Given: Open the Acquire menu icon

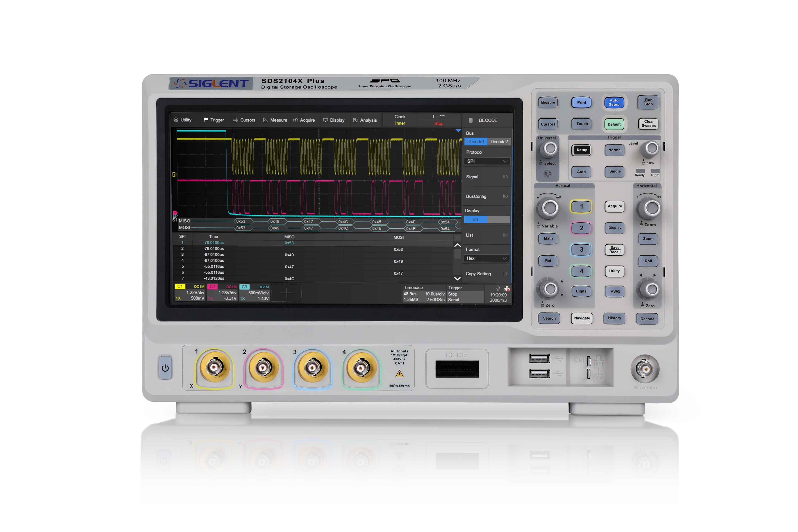Looking at the screenshot, I should pos(296,120).
